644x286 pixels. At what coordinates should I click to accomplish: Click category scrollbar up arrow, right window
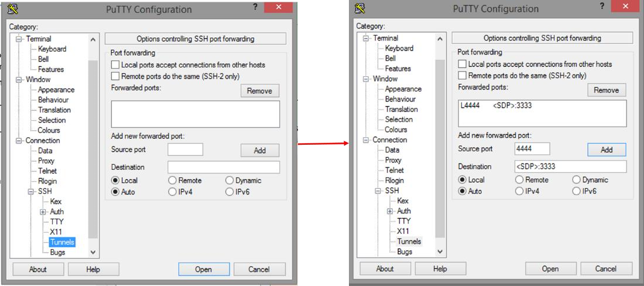coord(440,39)
